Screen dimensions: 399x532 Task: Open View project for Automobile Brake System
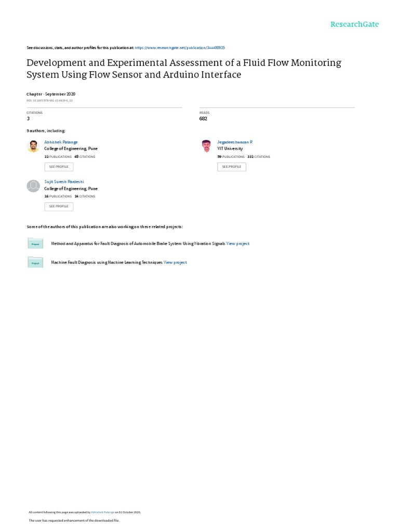(238, 244)
